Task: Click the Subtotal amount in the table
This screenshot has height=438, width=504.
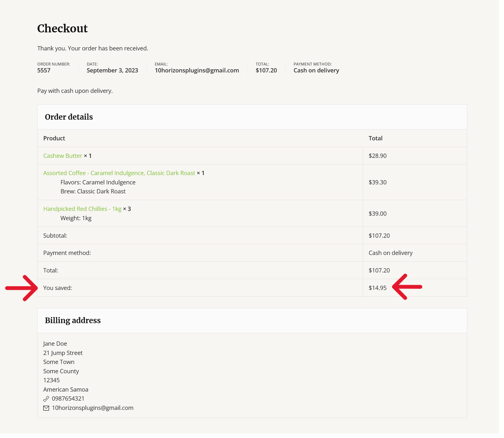Action: click(x=379, y=236)
